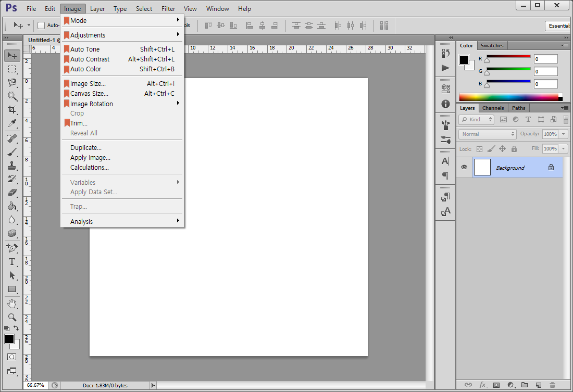Choose Image Size from Image menu
This screenshot has width=573, height=392.
pos(122,84)
